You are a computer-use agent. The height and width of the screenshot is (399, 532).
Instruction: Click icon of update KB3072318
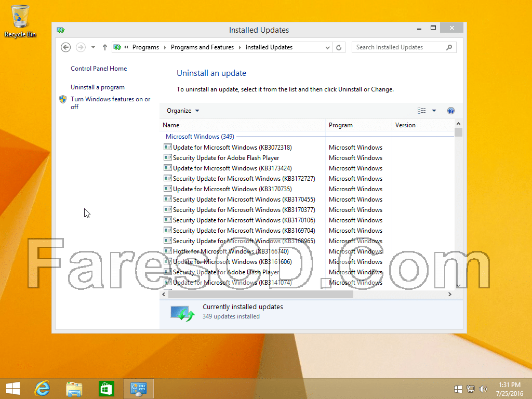pos(168,147)
